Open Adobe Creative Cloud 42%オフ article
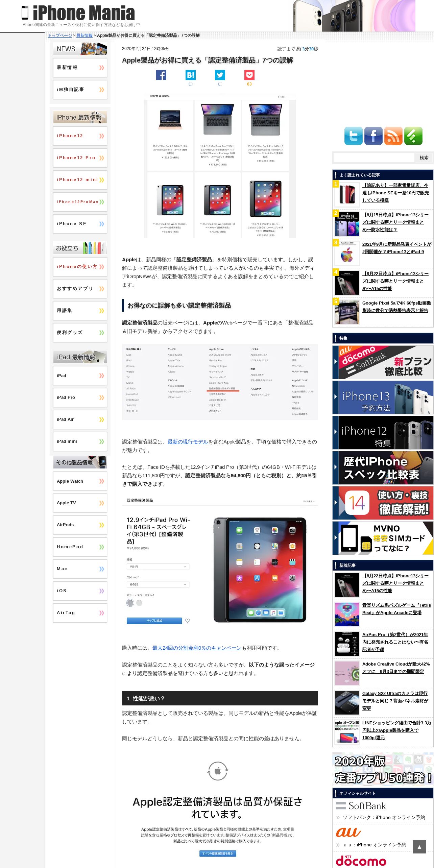Image resolution: width=434 pixels, height=868 pixels. 396,668
